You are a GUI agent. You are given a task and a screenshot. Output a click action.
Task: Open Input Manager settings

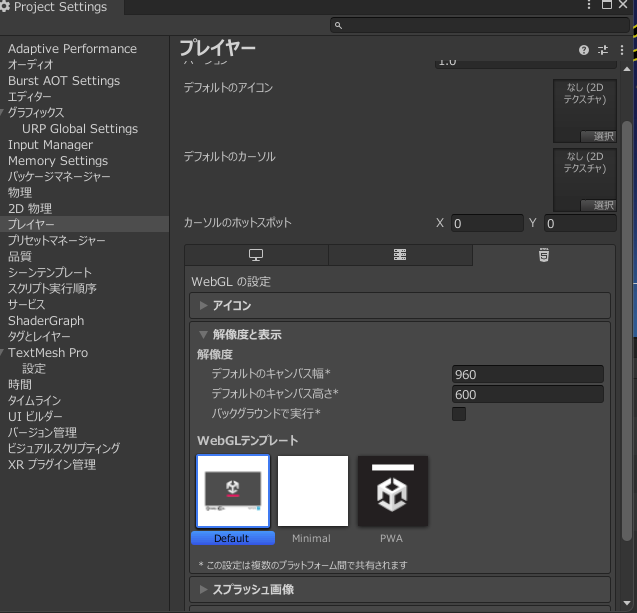click(x=50, y=145)
